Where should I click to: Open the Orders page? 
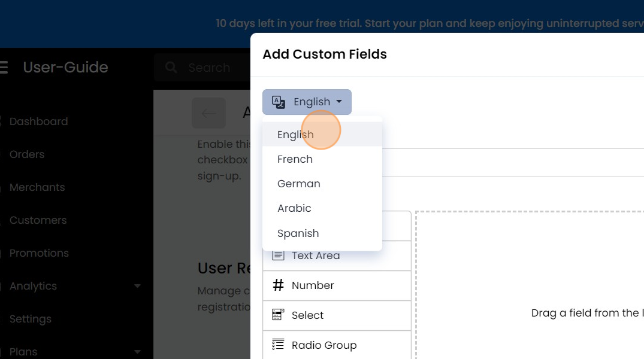pos(27,154)
